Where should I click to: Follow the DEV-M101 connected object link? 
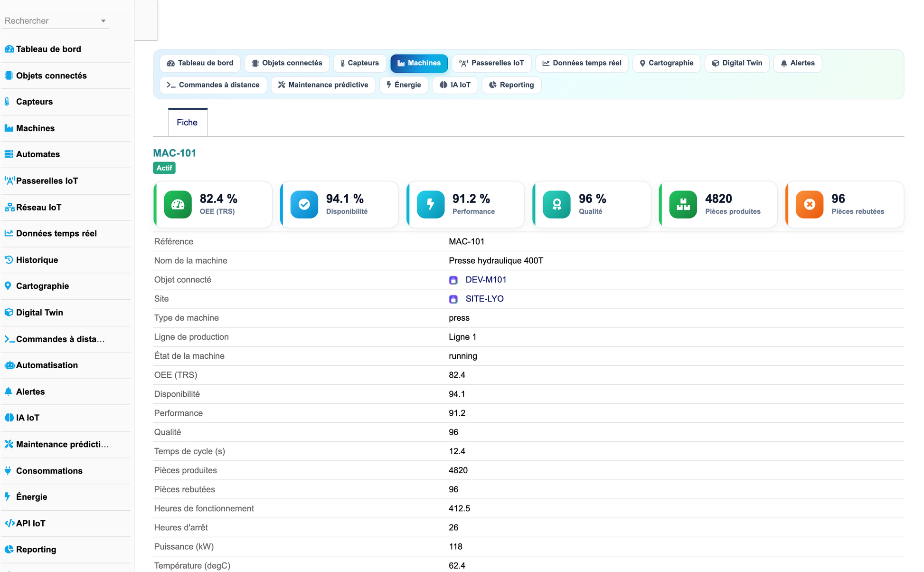(486, 280)
